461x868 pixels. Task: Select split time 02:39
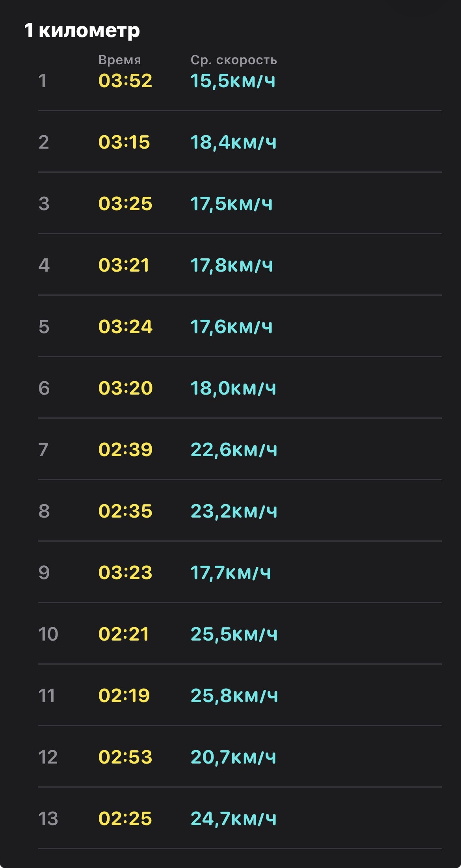click(125, 450)
